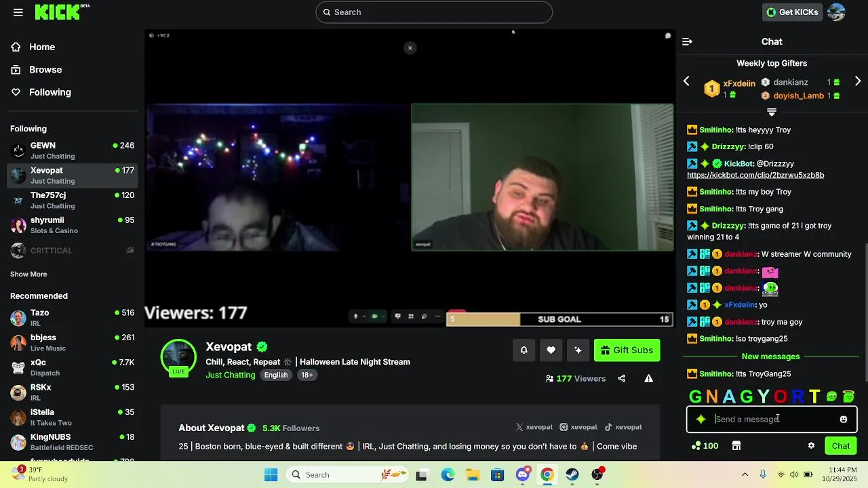Screen dimensions: 868x488
Task: Open the TikTok link for xevopat
Action: click(623, 427)
